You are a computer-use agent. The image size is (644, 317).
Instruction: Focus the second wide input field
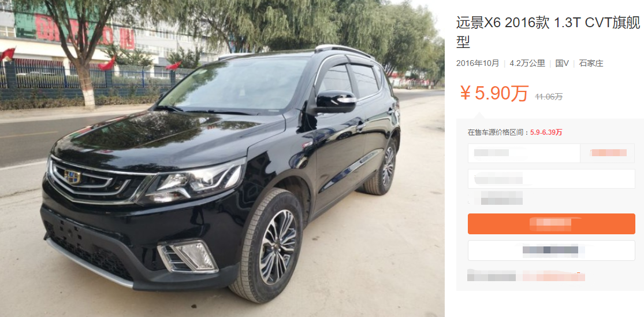551,179
